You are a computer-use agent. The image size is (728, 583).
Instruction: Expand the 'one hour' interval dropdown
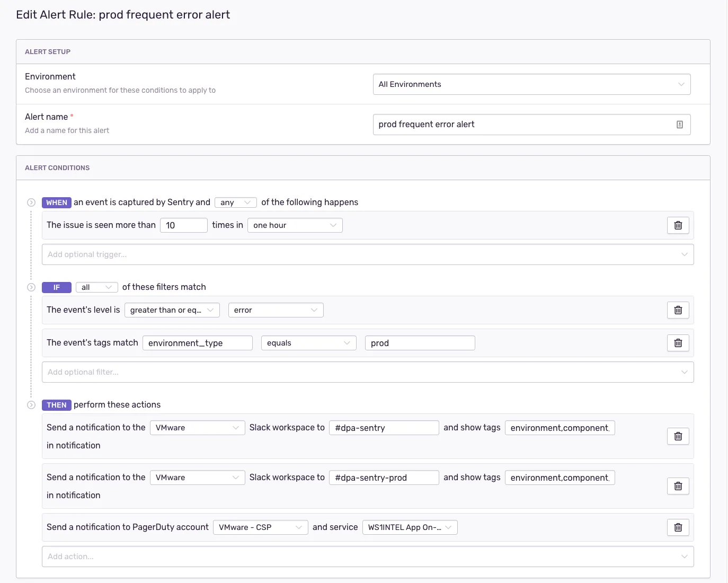295,225
